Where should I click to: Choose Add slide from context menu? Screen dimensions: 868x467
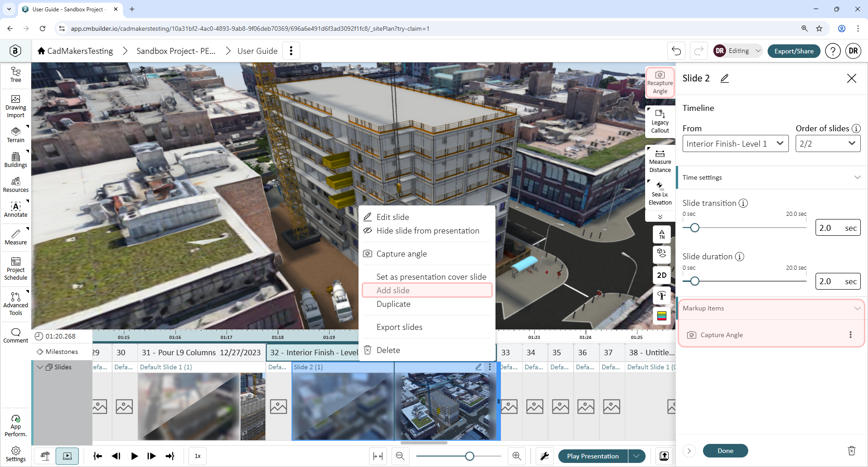click(x=427, y=291)
